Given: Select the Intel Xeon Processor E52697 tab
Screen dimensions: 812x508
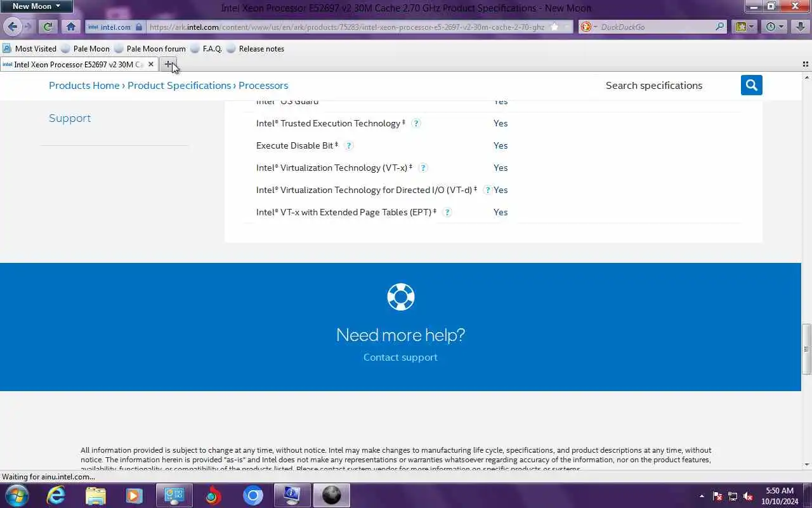Looking at the screenshot, I should [79, 64].
